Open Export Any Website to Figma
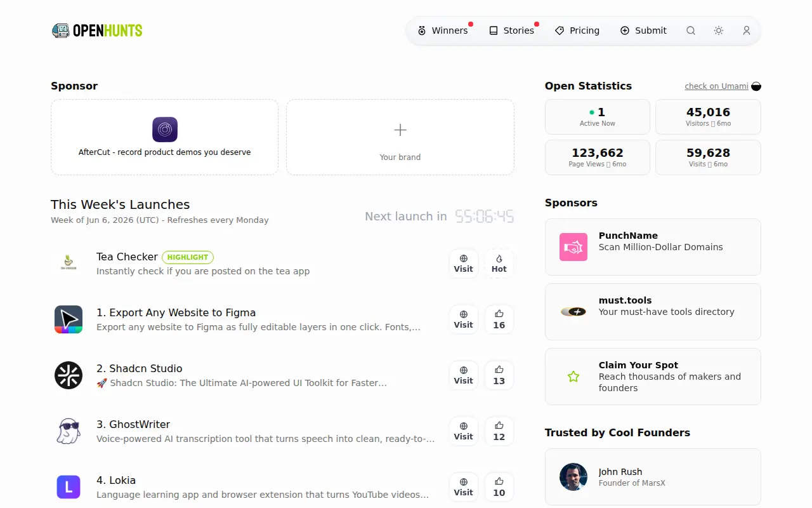Viewport: 812px width, 508px height. tap(176, 312)
